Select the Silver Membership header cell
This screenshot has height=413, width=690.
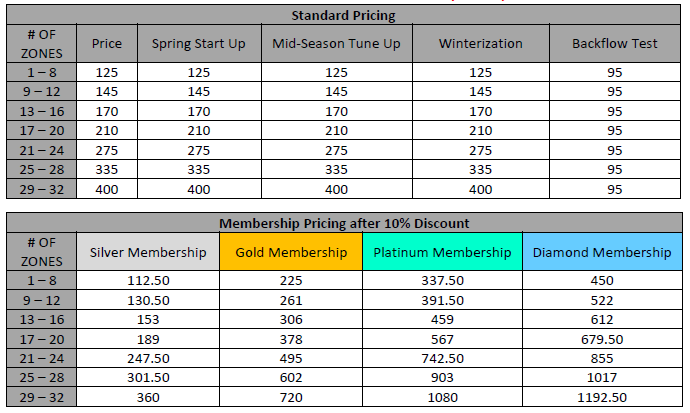click(149, 252)
